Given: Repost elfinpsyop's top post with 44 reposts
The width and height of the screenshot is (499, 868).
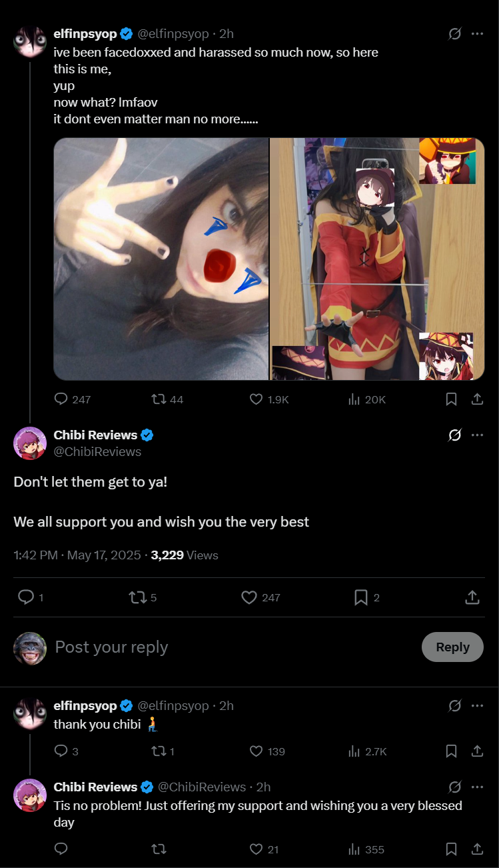Looking at the screenshot, I should [x=159, y=399].
